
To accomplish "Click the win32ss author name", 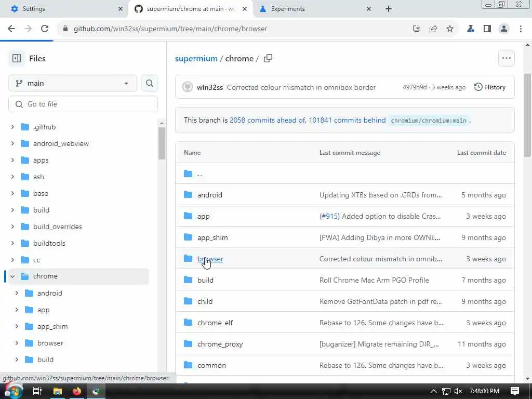I will click(x=210, y=87).
